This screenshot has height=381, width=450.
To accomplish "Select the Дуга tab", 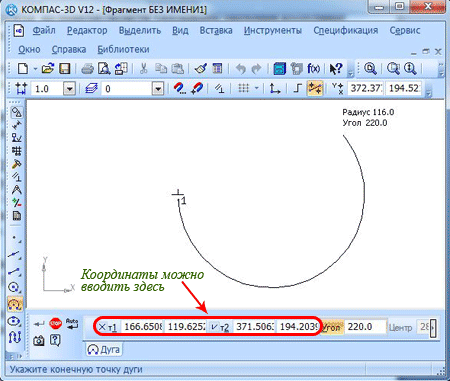I will pos(104,349).
